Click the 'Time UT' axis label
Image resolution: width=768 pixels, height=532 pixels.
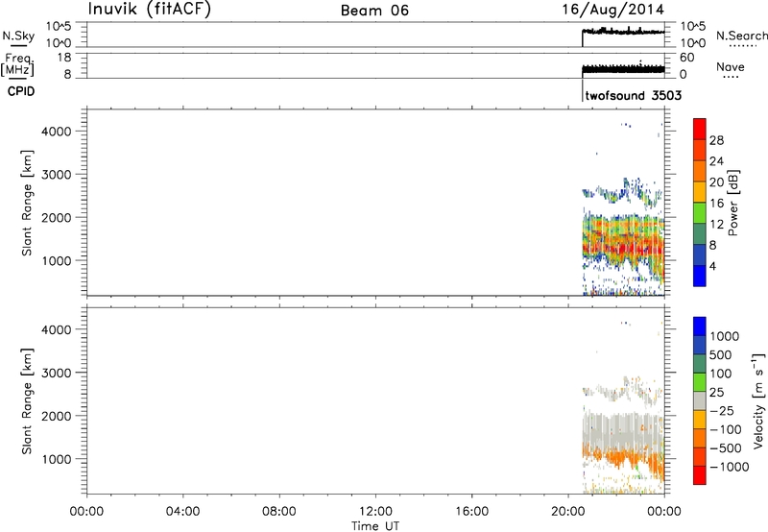[x=375, y=526]
